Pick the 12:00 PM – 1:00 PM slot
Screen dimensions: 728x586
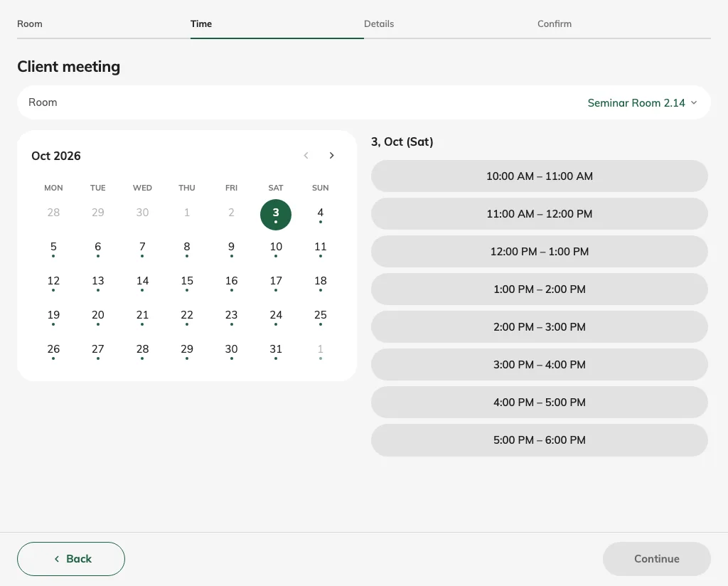pyautogui.click(x=539, y=251)
